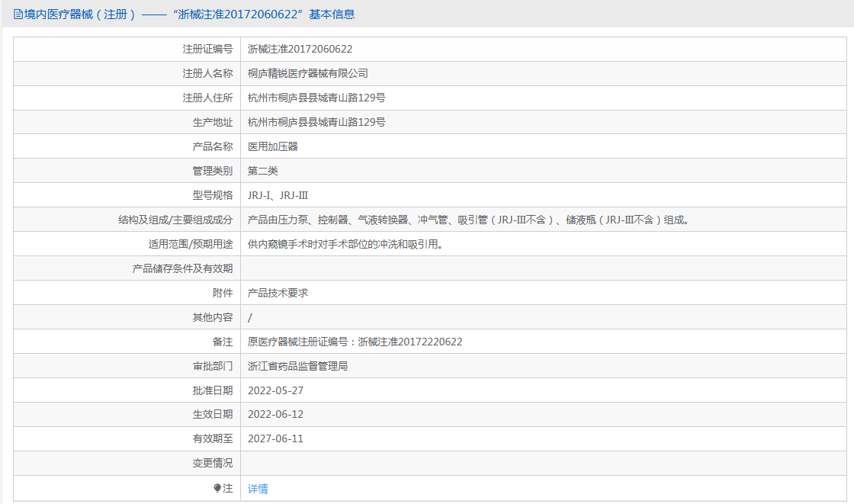Screen dimensions: 854x504
Task: Click the 结构及组成/主要组成成分 label
Action: pos(175,220)
